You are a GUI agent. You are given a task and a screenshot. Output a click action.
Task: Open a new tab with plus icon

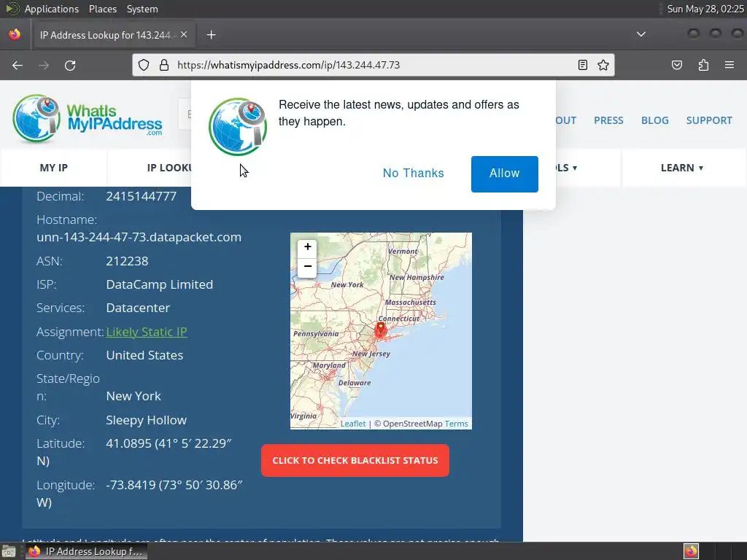[x=211, y=35]
